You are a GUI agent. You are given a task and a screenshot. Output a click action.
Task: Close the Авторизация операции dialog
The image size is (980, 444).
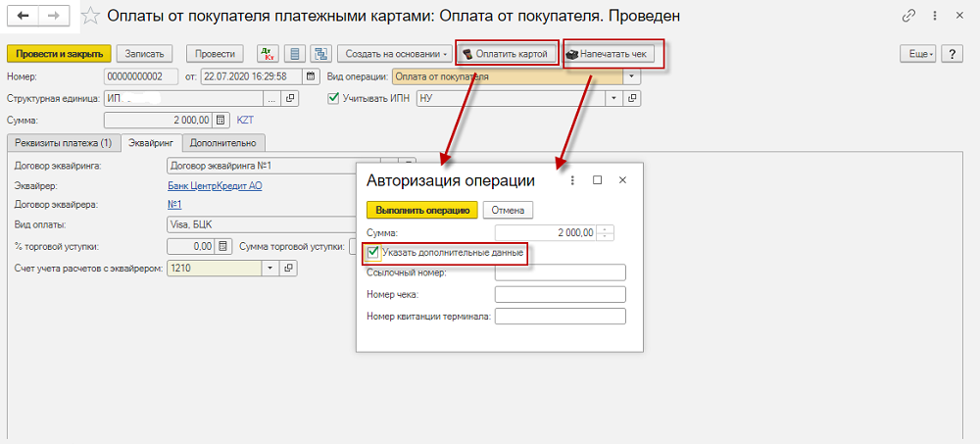tap(622, 180)
